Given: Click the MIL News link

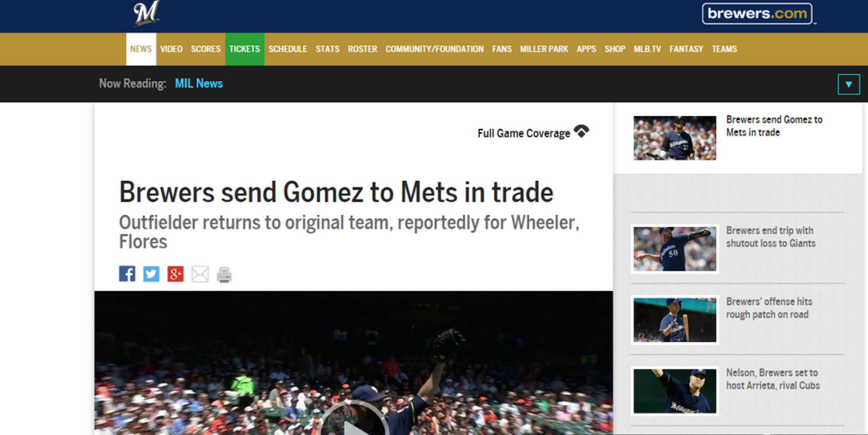Looking at the screenshot, I should (199, 83).
